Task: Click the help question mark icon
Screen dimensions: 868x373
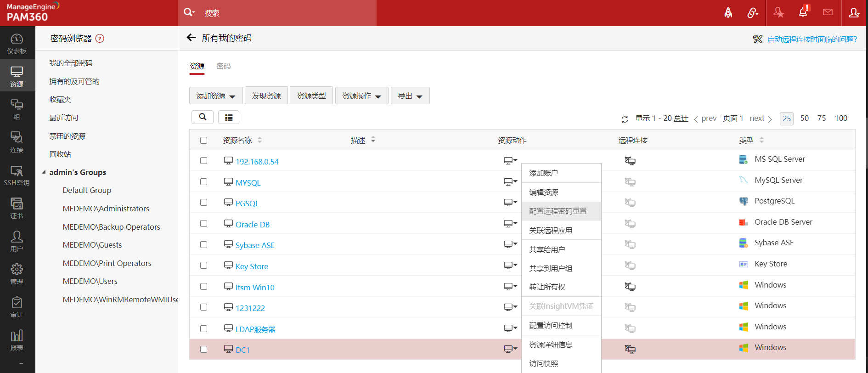Action: click(100, 39)
